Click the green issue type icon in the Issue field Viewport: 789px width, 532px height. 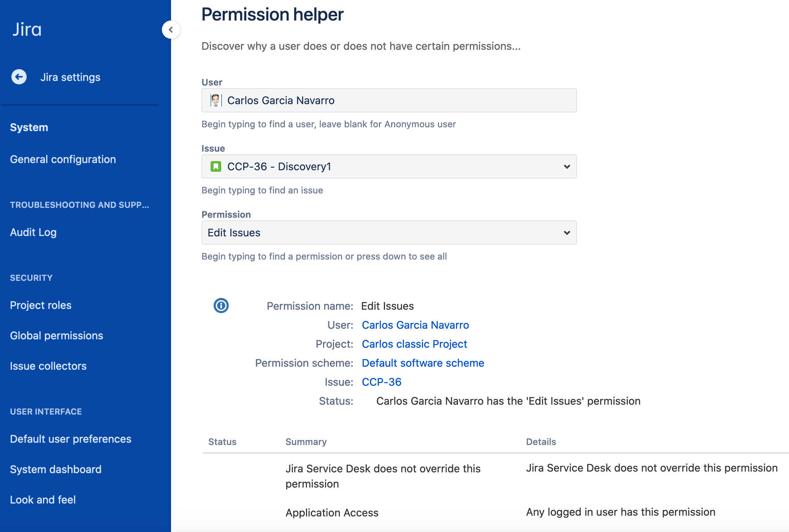pyautogui.click(x=216, y=166)
